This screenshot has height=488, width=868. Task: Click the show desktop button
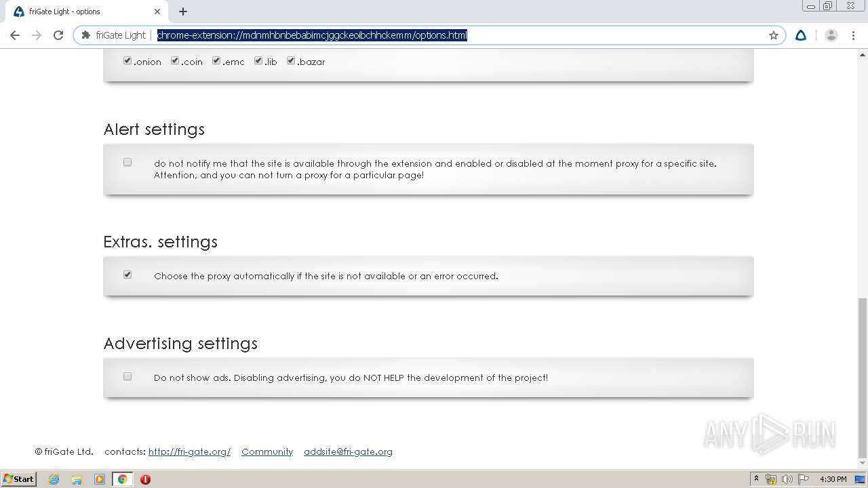[x=861, y=479]
